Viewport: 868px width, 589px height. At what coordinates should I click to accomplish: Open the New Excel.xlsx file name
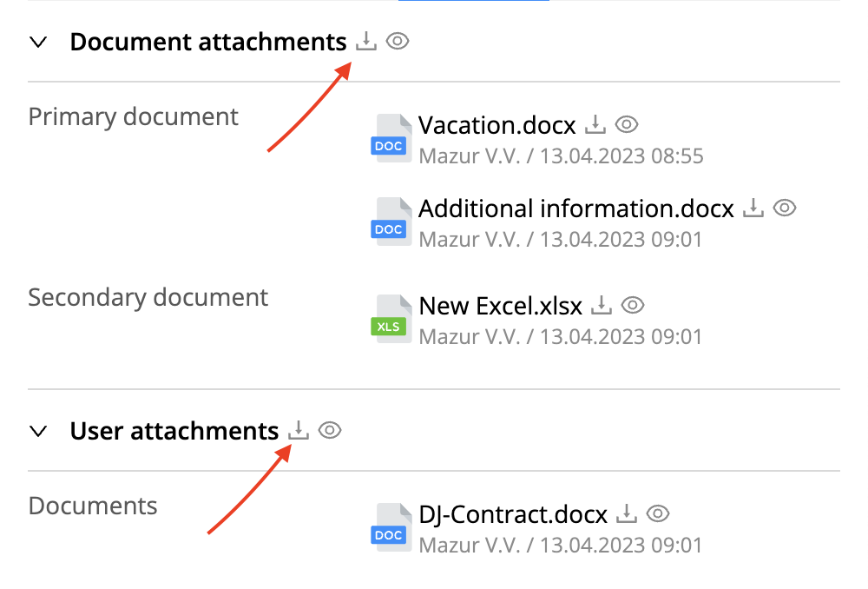[x=501, y=306]
